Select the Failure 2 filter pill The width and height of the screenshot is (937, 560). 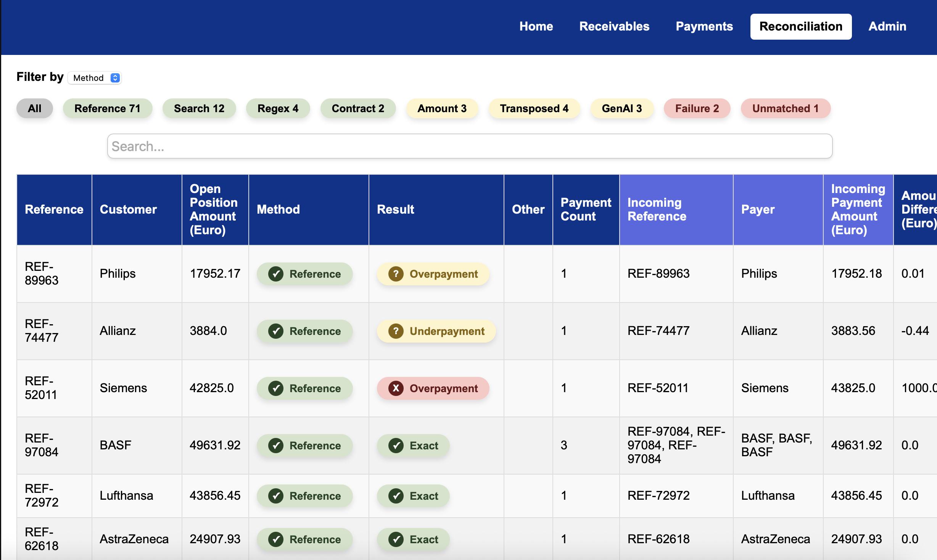697,108
